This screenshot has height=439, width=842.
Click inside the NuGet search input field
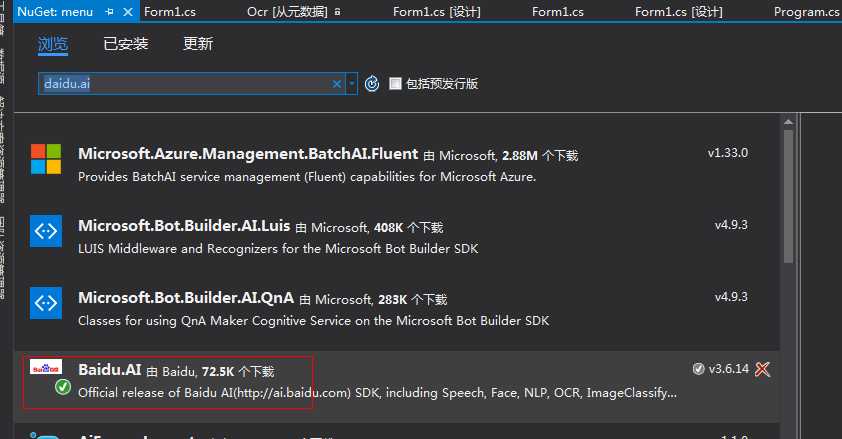click(x=186, y=84)
